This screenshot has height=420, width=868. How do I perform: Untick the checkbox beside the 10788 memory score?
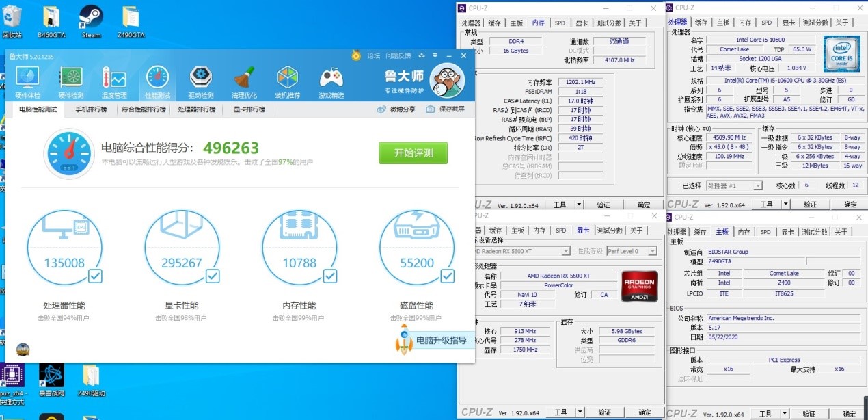point(331,276)
